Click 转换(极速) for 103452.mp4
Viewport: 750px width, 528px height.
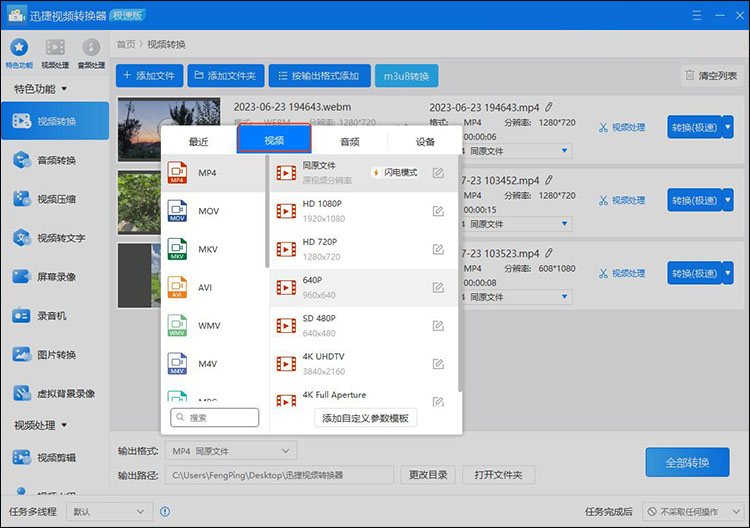pyautogui.click(x=695, y=200)
